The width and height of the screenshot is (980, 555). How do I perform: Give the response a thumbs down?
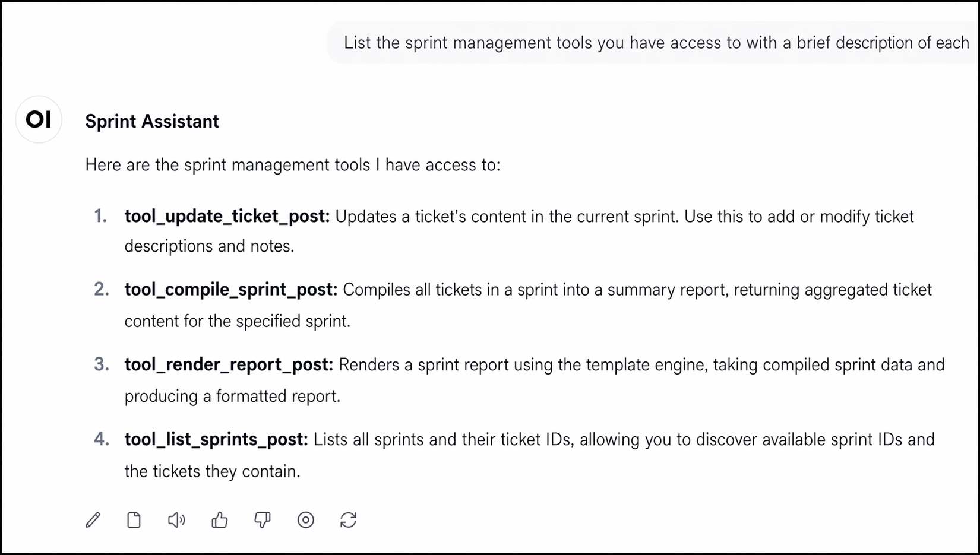coord(262,520)
